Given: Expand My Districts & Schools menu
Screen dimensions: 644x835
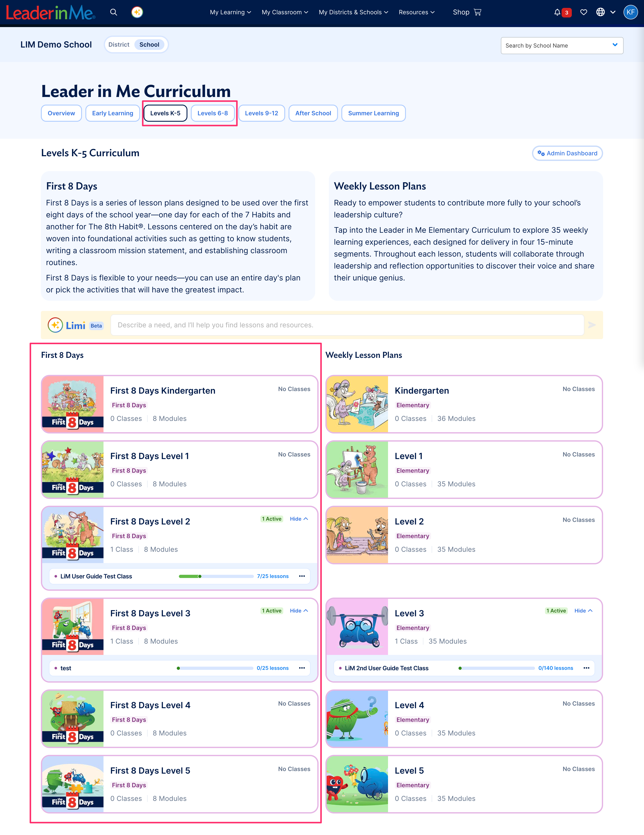Looking at the screenshot, I should click(x=353, y=12).
